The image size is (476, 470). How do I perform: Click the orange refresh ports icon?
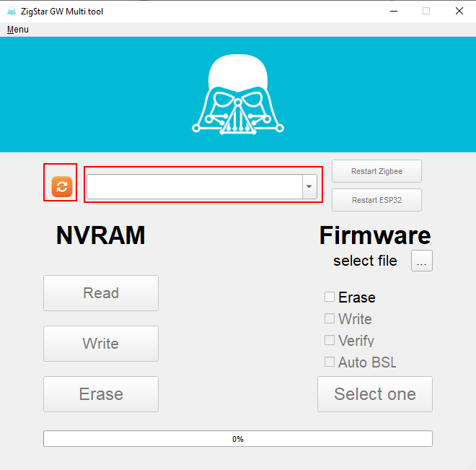pos(61,186)
